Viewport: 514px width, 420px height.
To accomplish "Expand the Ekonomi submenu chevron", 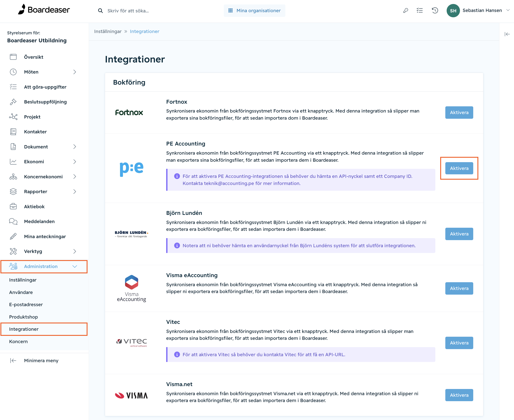I will [74, 162].
